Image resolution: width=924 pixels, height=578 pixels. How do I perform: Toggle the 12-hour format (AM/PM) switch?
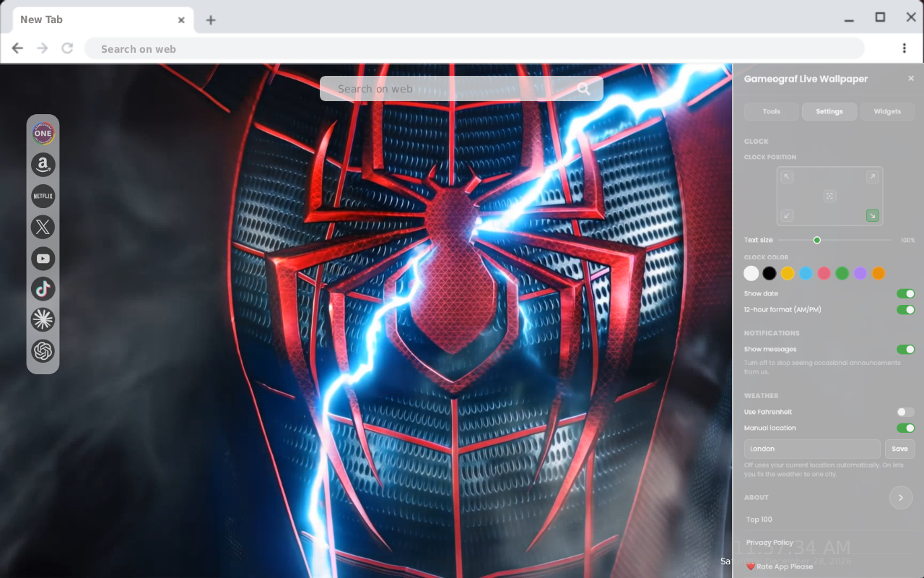[x=905, y=309]
